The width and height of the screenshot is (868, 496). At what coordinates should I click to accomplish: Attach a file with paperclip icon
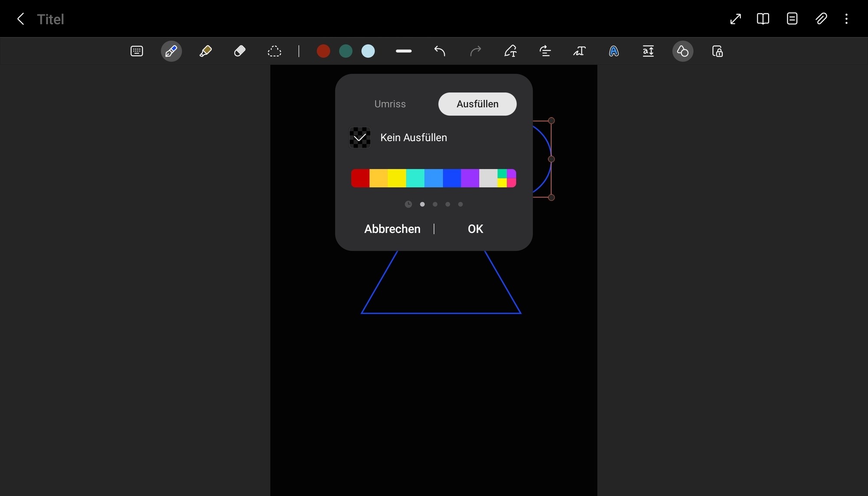tap(821, 19)
